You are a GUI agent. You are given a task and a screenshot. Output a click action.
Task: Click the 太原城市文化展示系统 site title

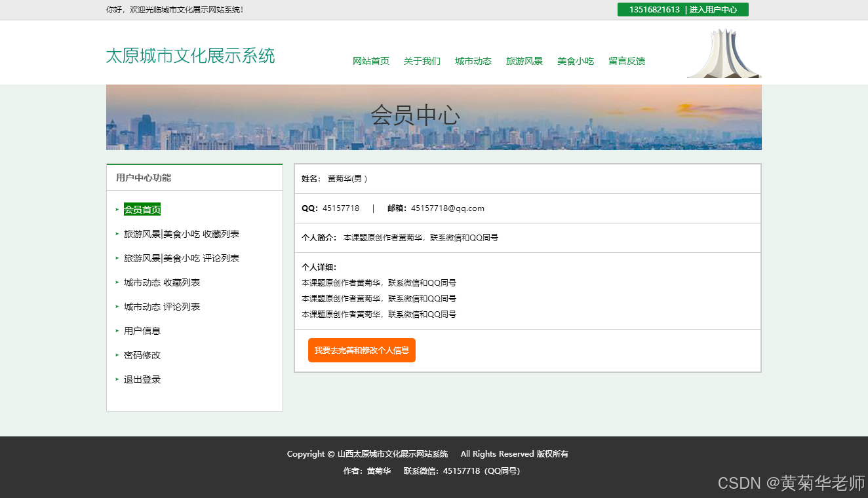click(191, 56)
